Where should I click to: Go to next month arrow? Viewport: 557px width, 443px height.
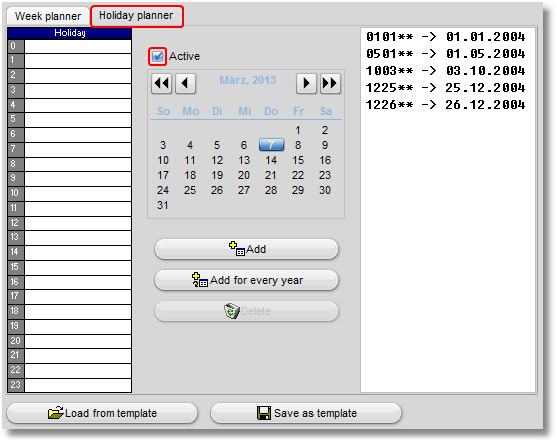tap(306, 83)
